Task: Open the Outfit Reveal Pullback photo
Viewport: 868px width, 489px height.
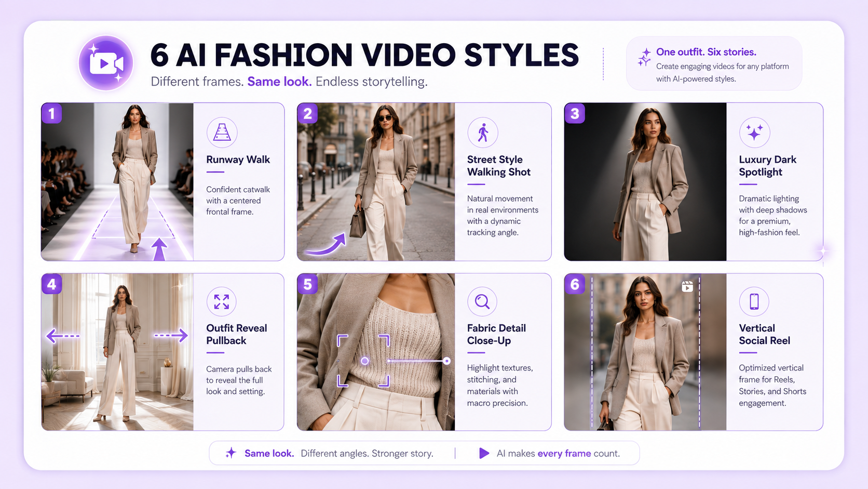Action: point(117,352)
